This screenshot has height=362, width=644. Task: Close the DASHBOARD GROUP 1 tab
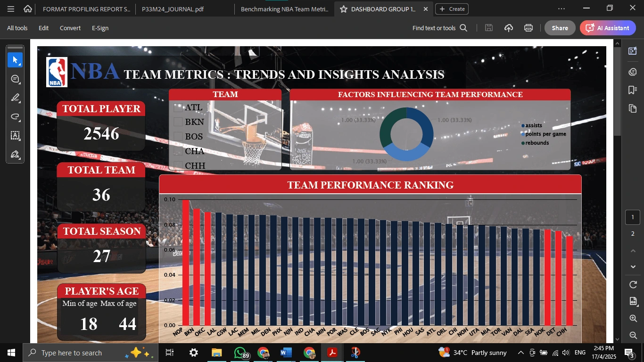[426, 9]
